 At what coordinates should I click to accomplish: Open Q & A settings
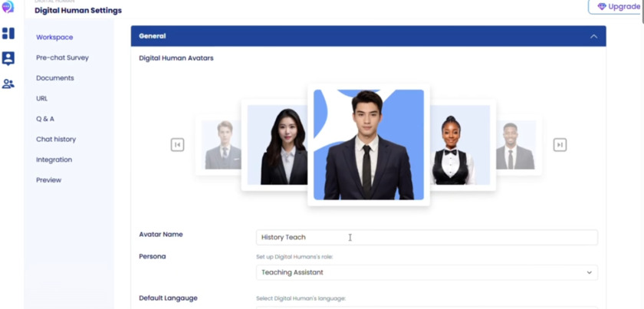point(44,119)
